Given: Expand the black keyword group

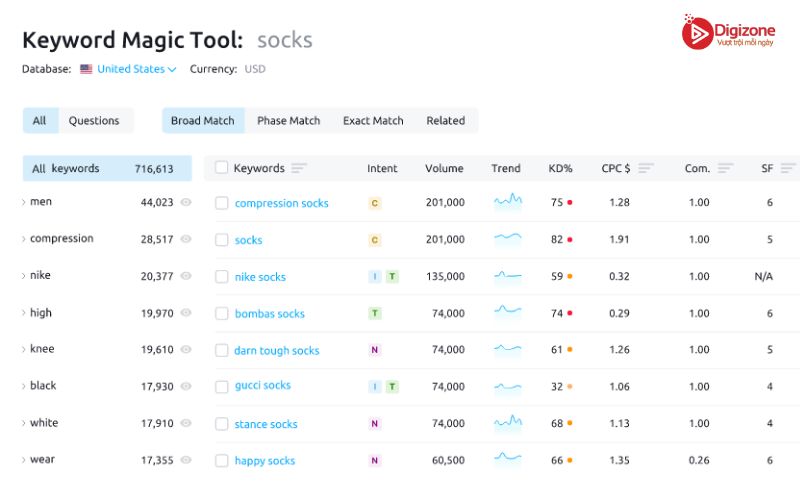Looking at the screenshot, I should [x=23, y=386].
